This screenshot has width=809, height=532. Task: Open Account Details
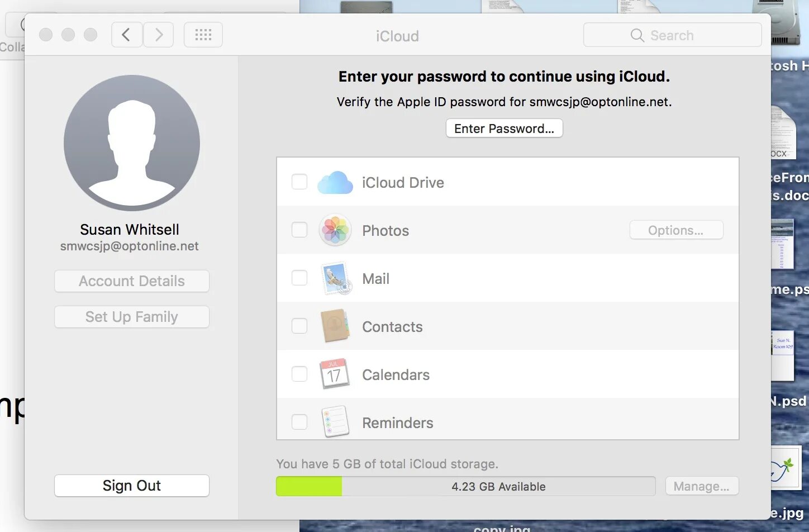[132, 281]
